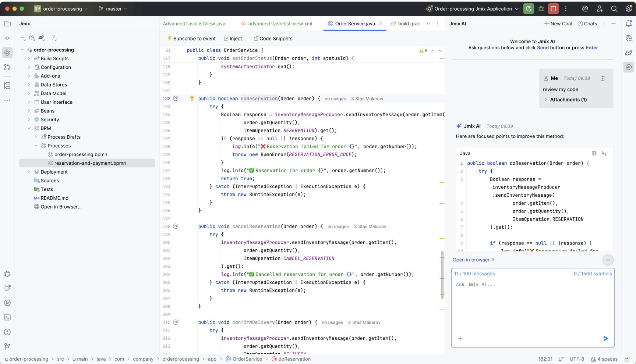Open the Notifications bell icon

[629, 24]
